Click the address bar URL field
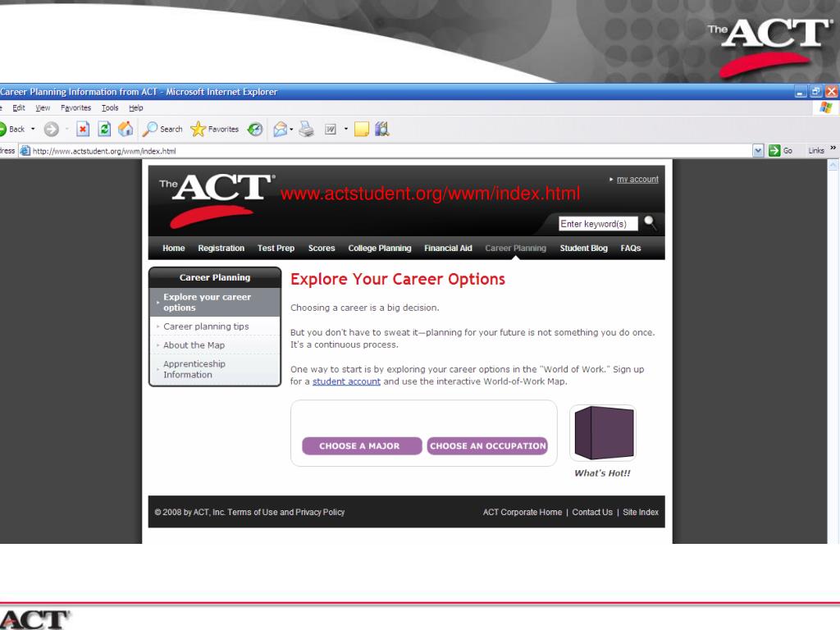 (391, 151)
